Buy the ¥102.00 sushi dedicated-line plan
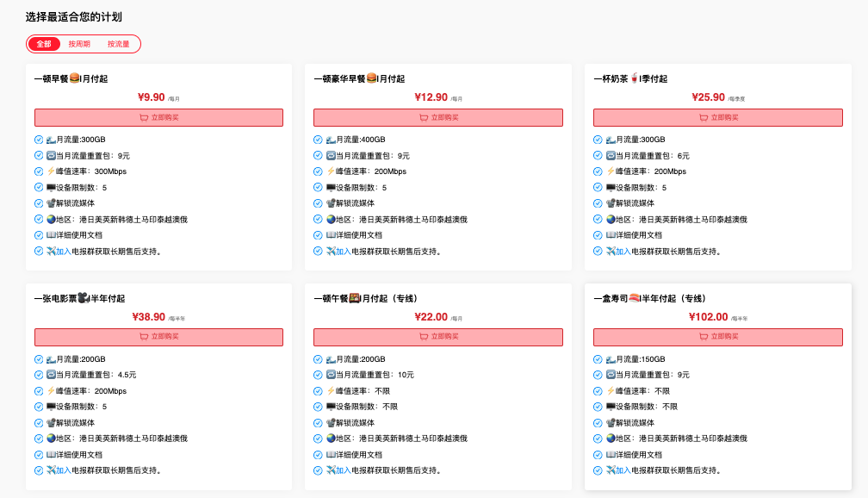The height and width of the screenshot is (498, 868). [718, 337]
